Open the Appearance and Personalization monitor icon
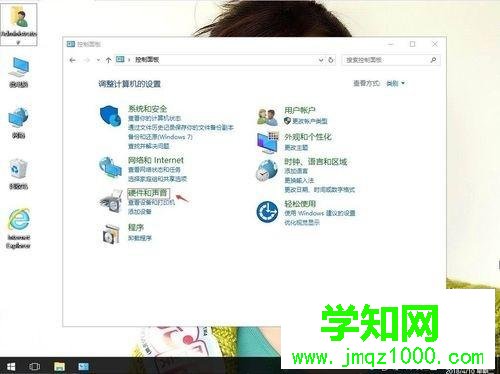This screenshot has width=500, height=374. click(267, 143)
